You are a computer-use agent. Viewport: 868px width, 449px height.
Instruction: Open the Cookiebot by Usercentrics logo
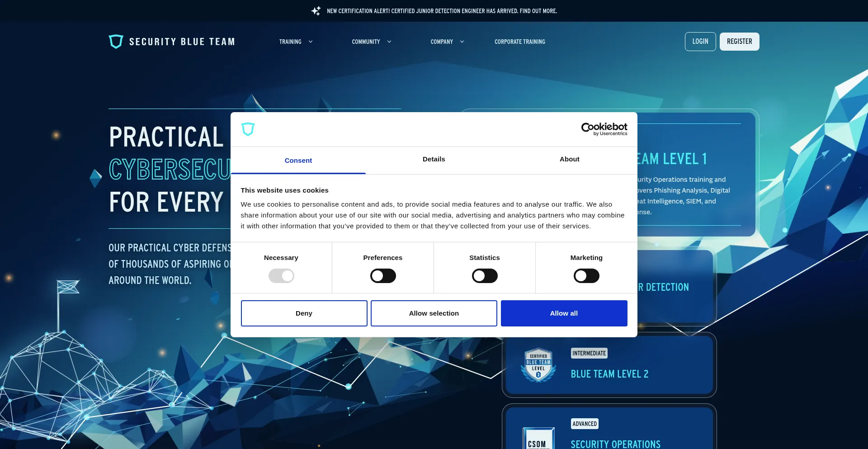point(604,129)
